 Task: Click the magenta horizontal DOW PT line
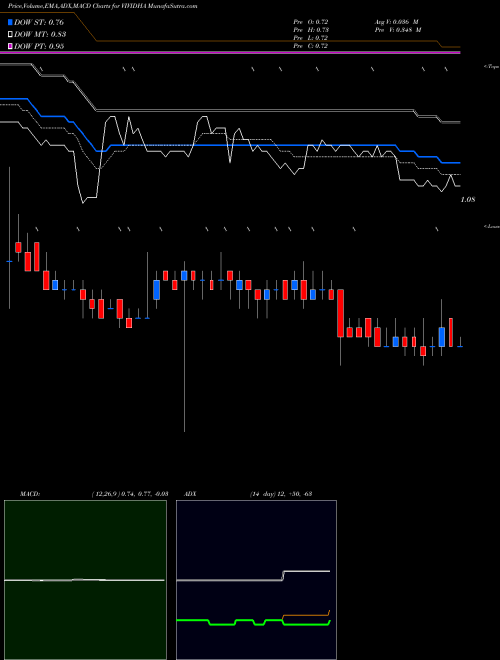pyautogui.click(x=230, y=52)
